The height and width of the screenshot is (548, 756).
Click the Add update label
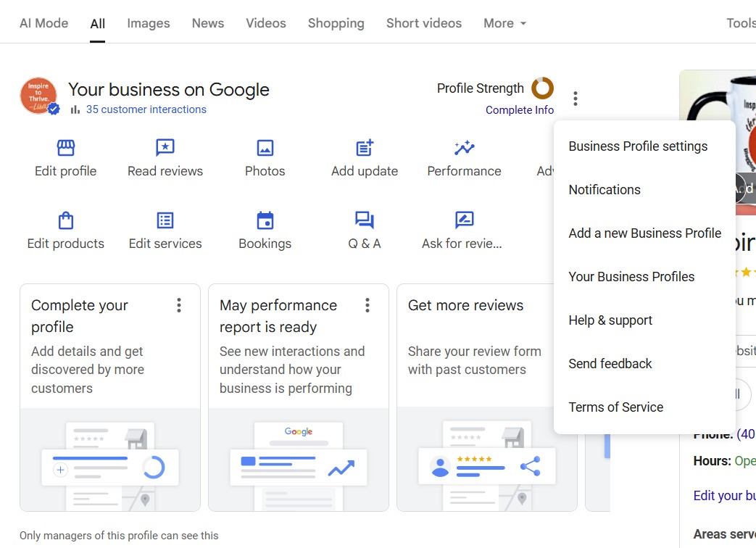pyautogui.click(x=365, y=171)
